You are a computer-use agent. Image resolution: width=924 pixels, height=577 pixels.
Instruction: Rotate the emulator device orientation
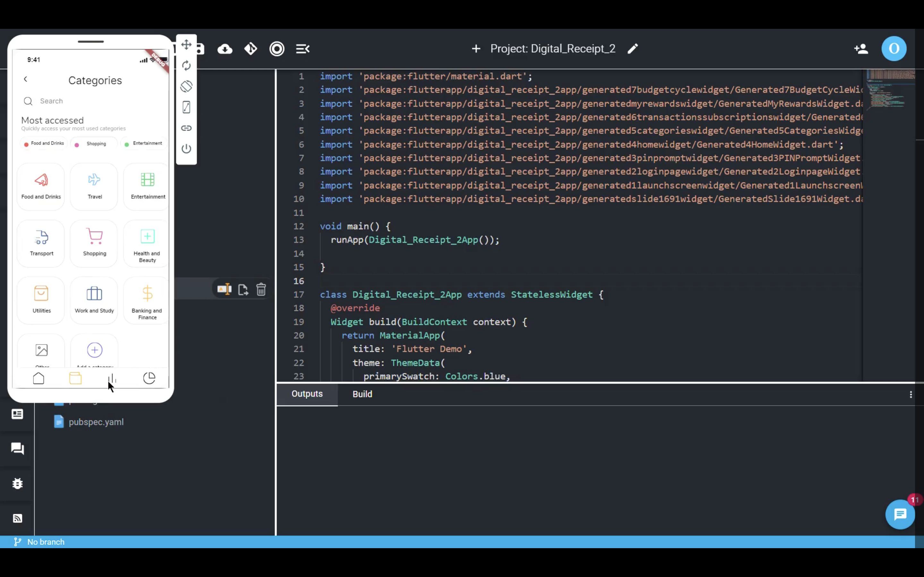coord(186,86)
